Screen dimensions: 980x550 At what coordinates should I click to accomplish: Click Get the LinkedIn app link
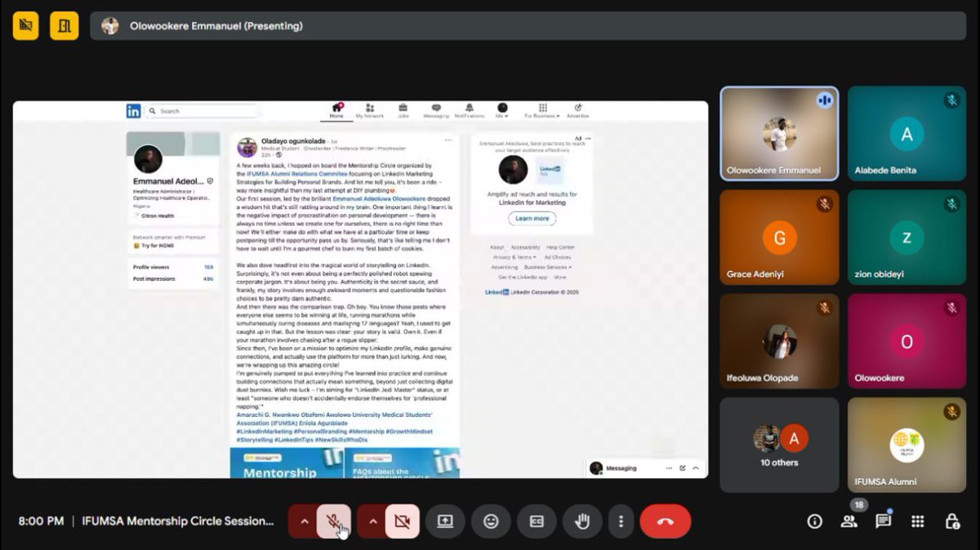click(523, 277)
